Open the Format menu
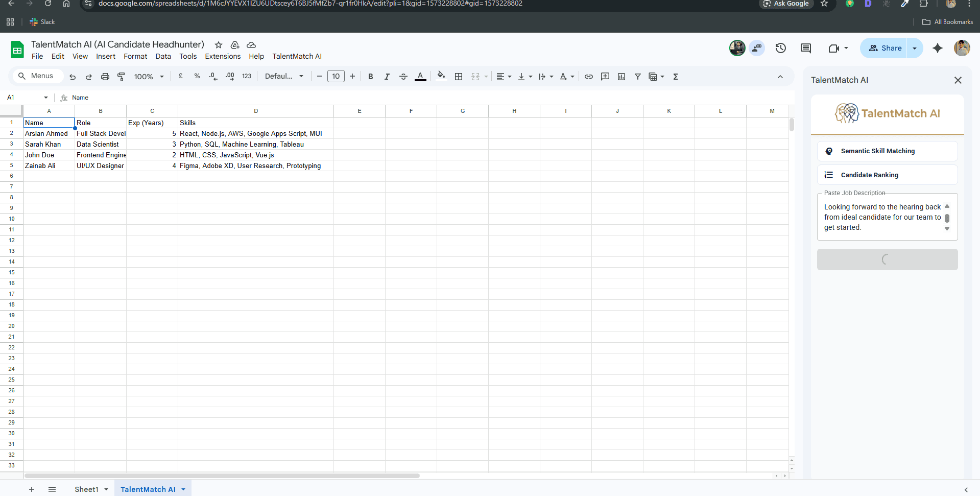 click(135, 56)
